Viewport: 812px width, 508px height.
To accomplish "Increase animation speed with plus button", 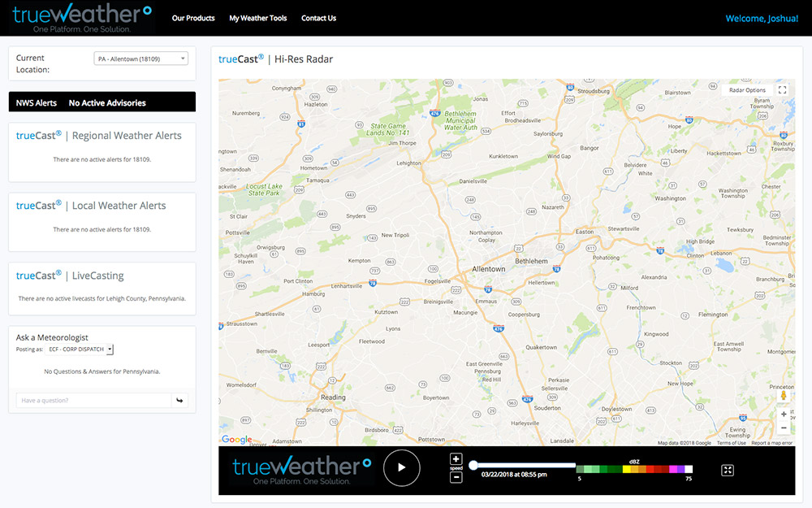I will coord(456,458).
